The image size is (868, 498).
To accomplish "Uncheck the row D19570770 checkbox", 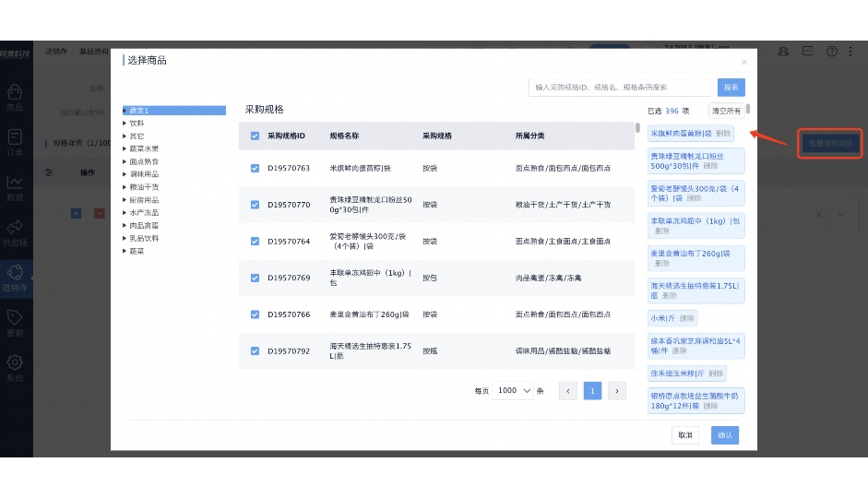I will pyautogui.click(x=255, y=205).
